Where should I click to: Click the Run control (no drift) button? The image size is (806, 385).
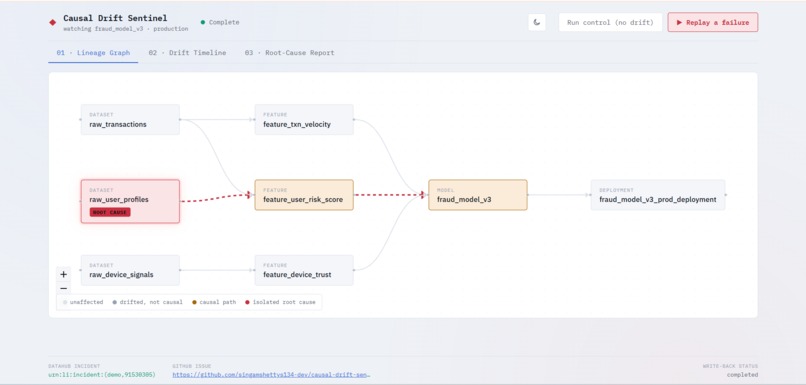pos(610,22)
